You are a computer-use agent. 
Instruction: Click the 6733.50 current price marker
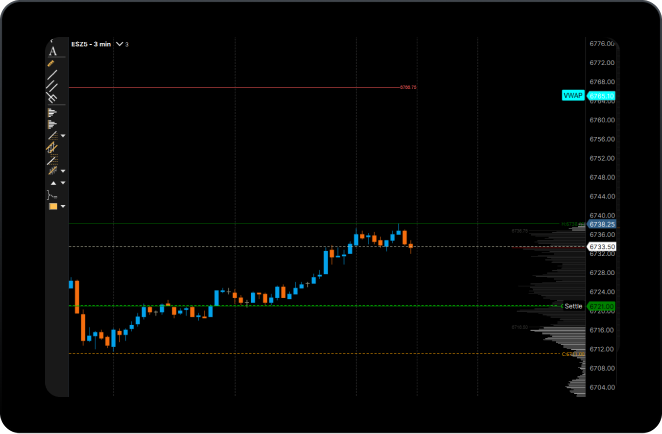tap(602, 246)
